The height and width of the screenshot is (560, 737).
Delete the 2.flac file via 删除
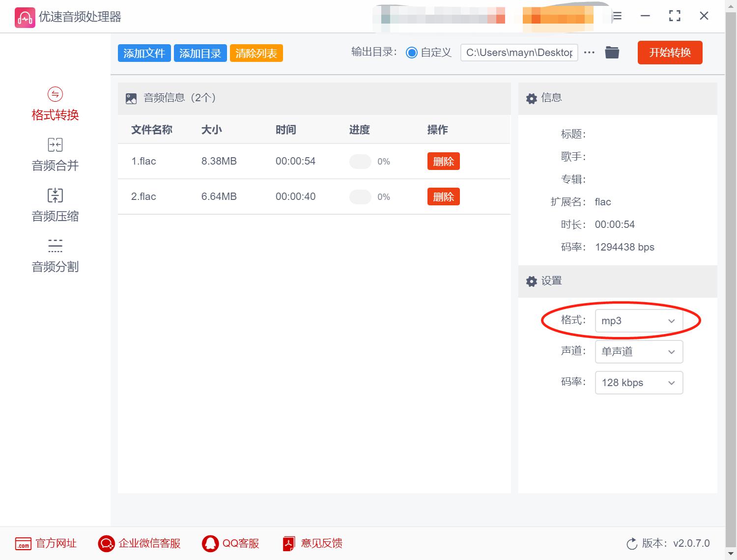[x=443, y=196]
